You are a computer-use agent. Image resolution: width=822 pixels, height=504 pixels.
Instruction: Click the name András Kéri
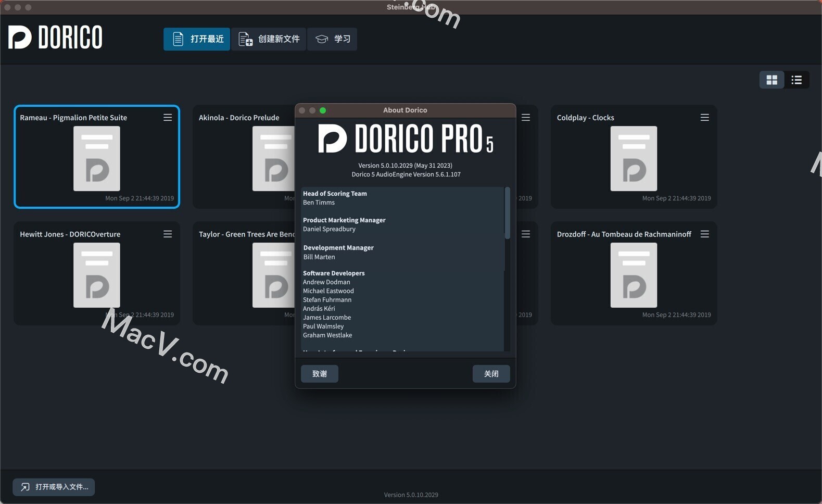coord(319,309)
